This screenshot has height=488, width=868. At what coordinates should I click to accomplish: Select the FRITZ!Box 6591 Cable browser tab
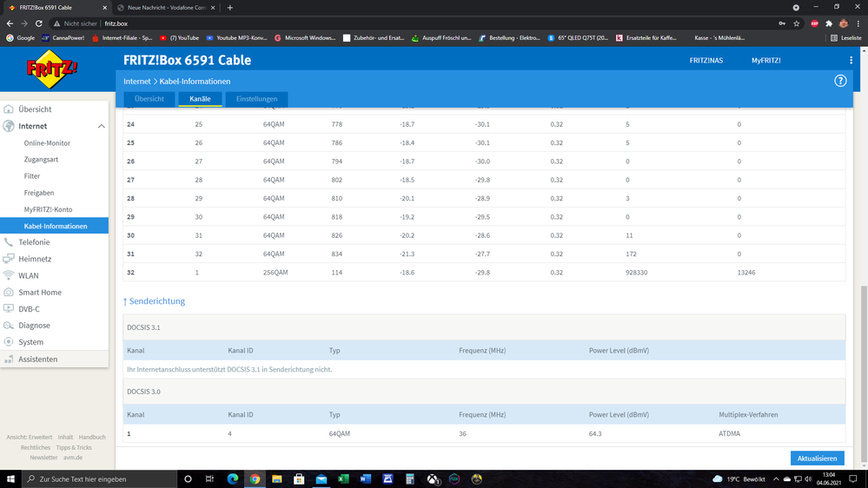56,8
